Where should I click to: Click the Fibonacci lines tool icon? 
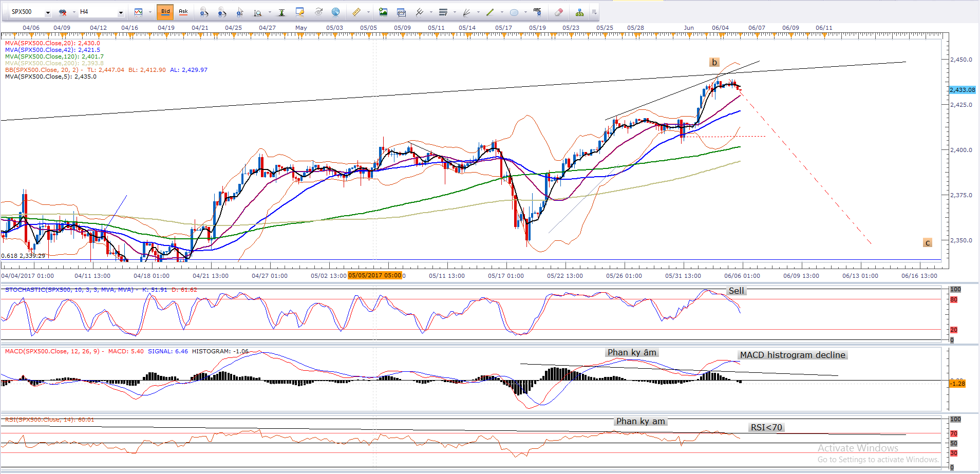point(443,12)
